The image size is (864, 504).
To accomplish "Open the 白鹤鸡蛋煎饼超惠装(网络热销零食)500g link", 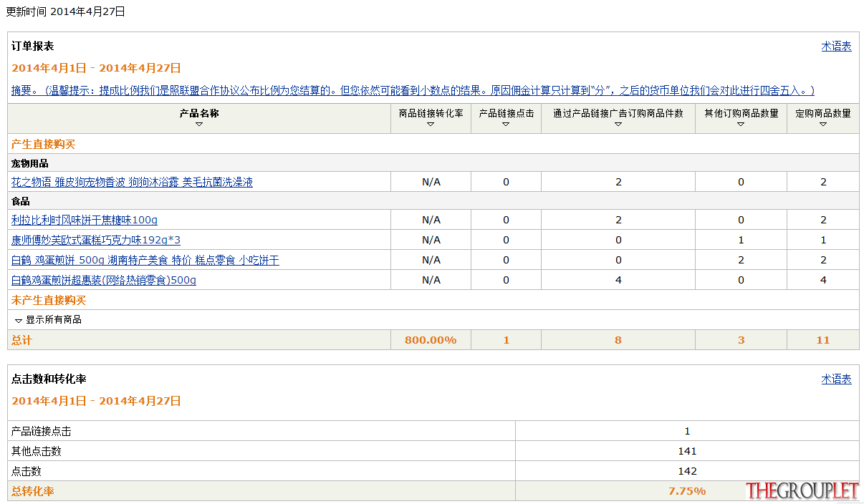I will click(x=104, y=280).
